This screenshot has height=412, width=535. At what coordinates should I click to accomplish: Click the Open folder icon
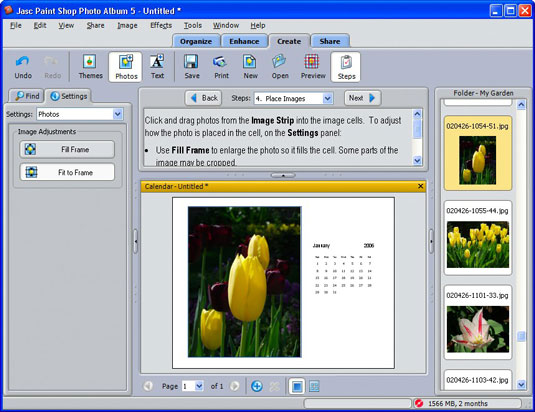point(280,67)
